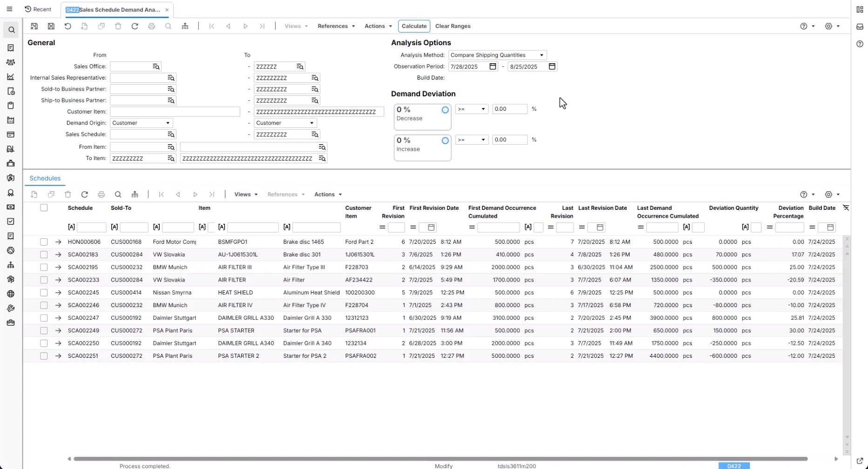
Task: Click the top toolbar Delete trash icon
Action: (118, 26)
